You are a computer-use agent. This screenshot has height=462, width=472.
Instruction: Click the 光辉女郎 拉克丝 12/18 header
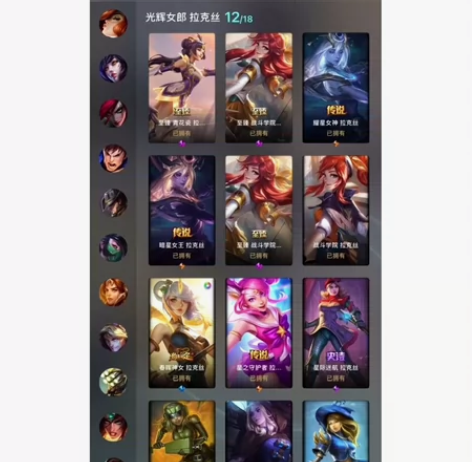pyautogui.click(x=199, y=17)
